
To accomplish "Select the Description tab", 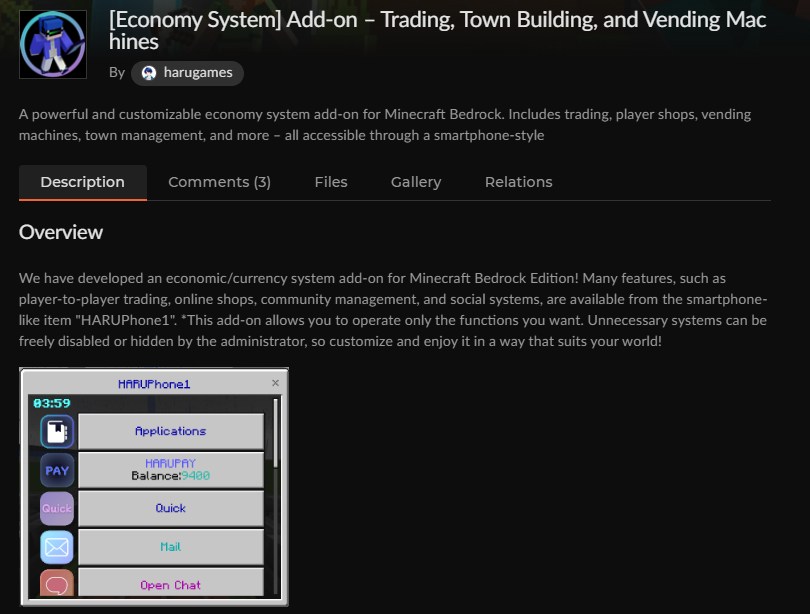I will pos(83,182).
